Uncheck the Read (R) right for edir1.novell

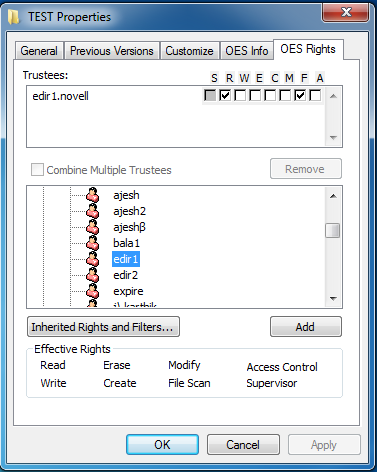225,96
